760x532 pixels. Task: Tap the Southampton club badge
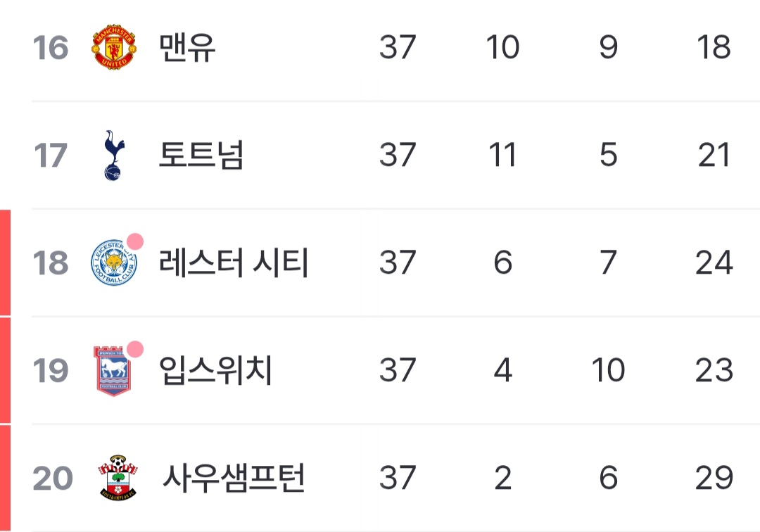(118, 477)
